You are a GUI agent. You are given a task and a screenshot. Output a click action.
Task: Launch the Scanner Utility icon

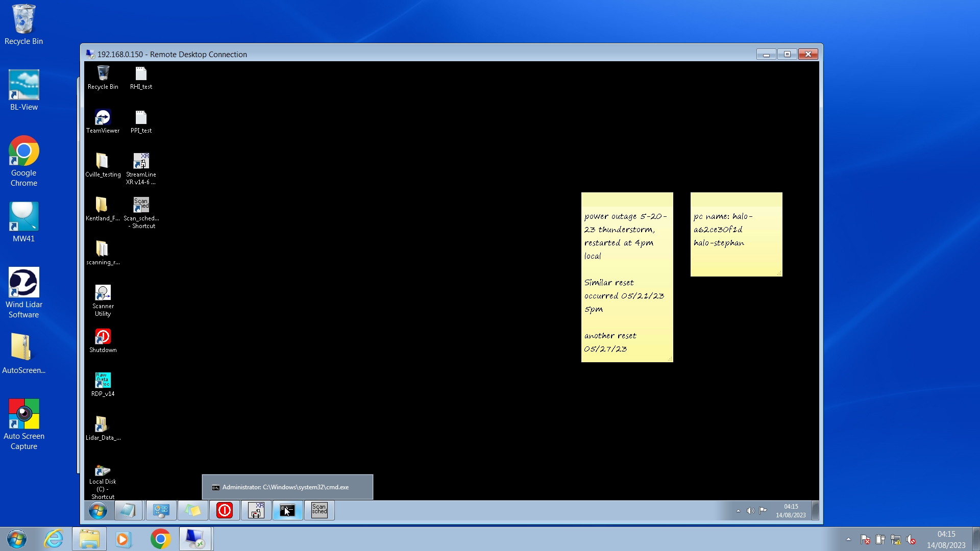tap(103, 293)
